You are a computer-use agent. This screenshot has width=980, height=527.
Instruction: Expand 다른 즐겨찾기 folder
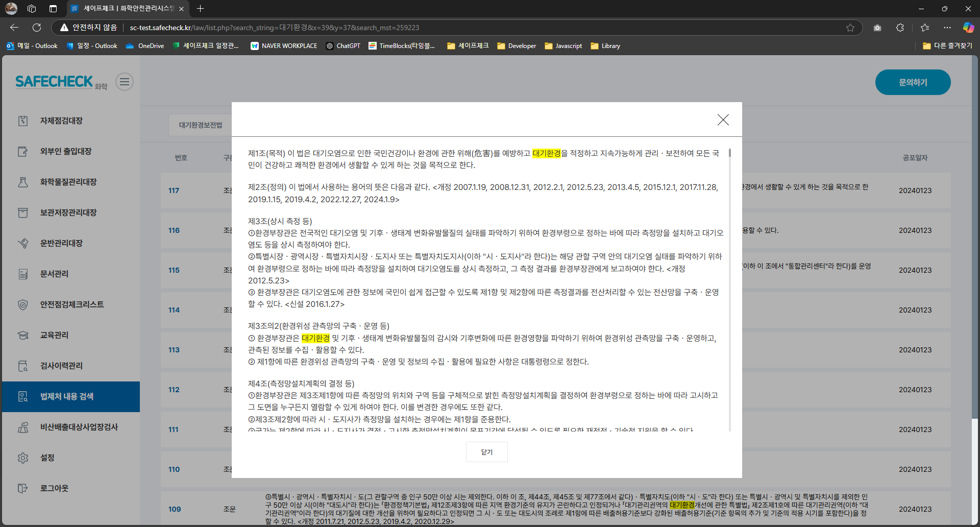[947, 46]
